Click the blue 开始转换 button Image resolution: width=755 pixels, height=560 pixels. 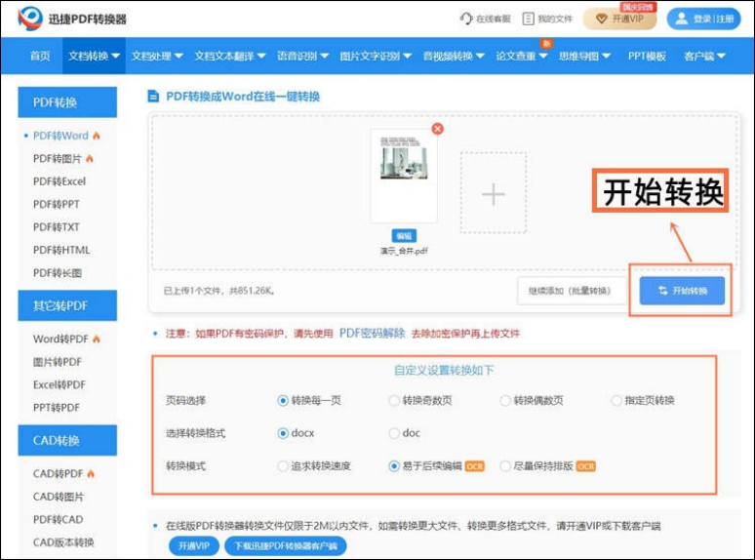pyautogui.click(x=682, y=291)
